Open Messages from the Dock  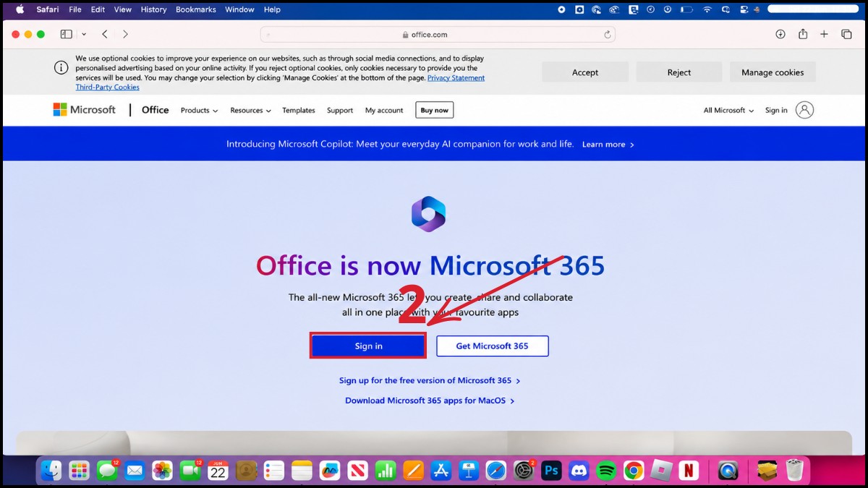click(107, 471)
